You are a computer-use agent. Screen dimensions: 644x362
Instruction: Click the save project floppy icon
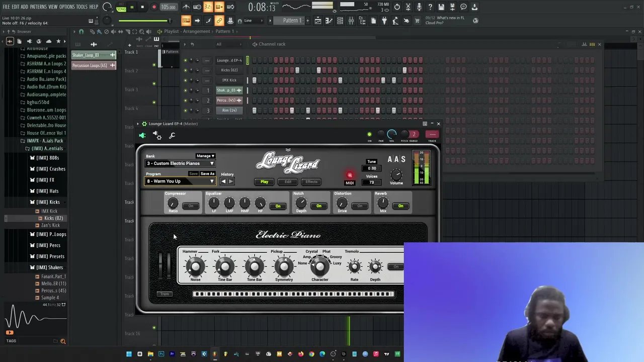click(x=441, y=7)
